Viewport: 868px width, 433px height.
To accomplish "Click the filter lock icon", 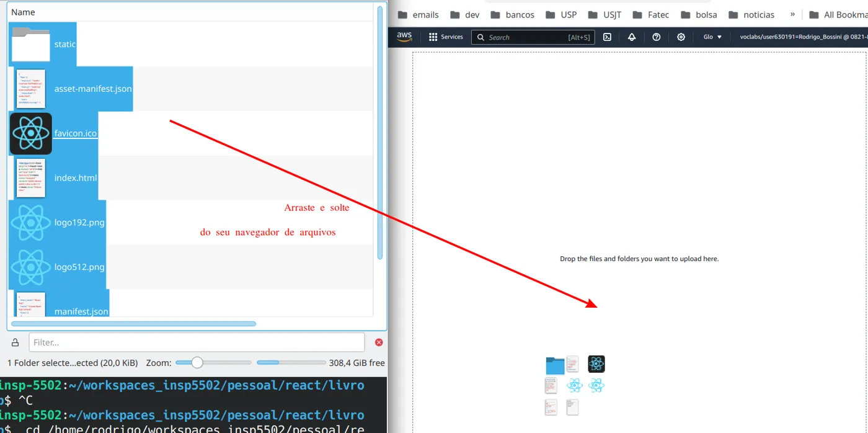I will pyautogui.click(x=15, y=342).
